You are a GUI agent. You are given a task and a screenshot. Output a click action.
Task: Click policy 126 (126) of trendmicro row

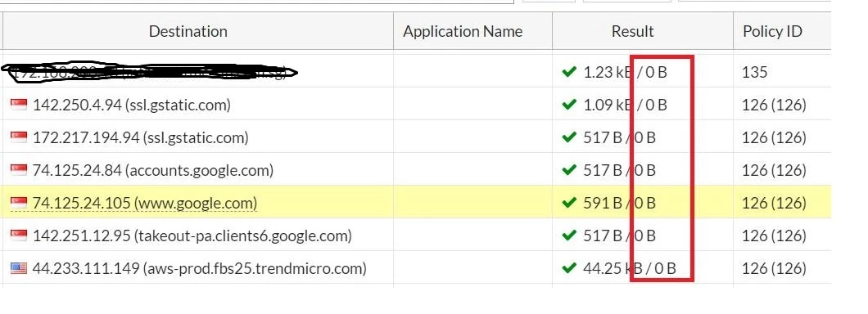point(774,268)
